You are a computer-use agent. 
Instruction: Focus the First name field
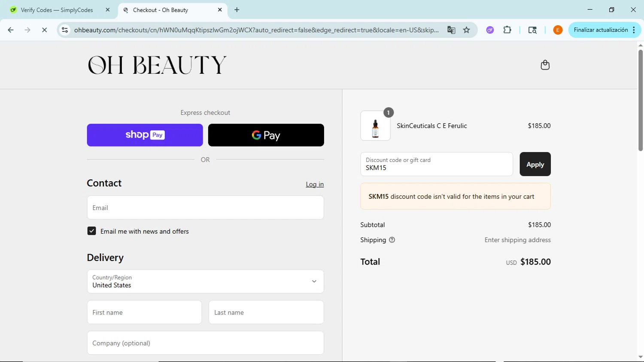point(144,312)
